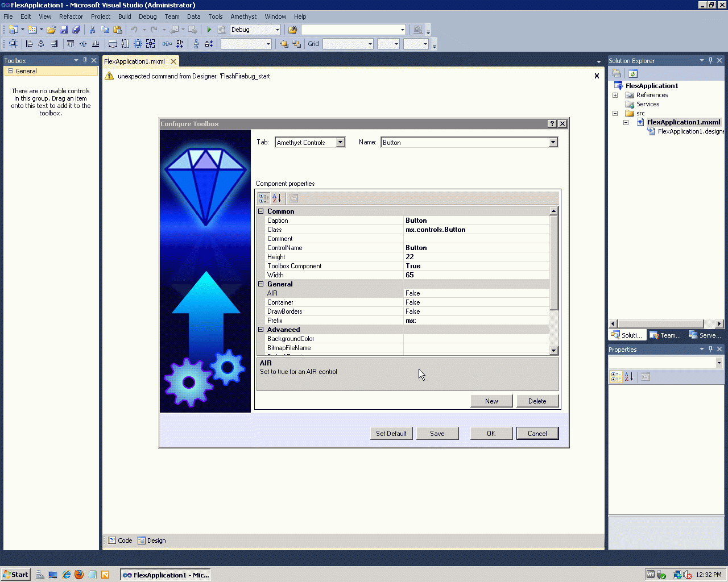Click Categorized icon in the Properties panel
The image size is (728, 582).
pyautogui.click(x=616, y=376)
